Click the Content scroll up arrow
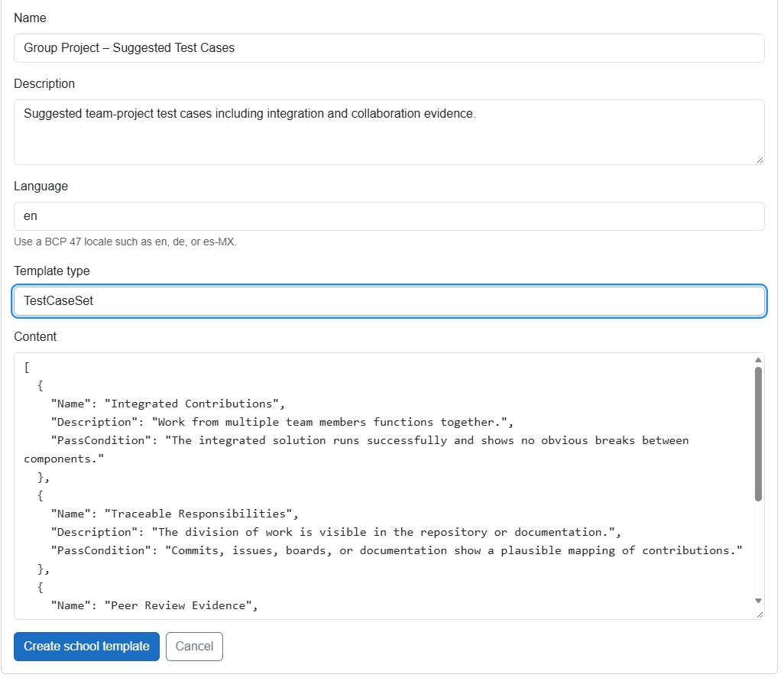The image size is (784, 681). point(759,360)
